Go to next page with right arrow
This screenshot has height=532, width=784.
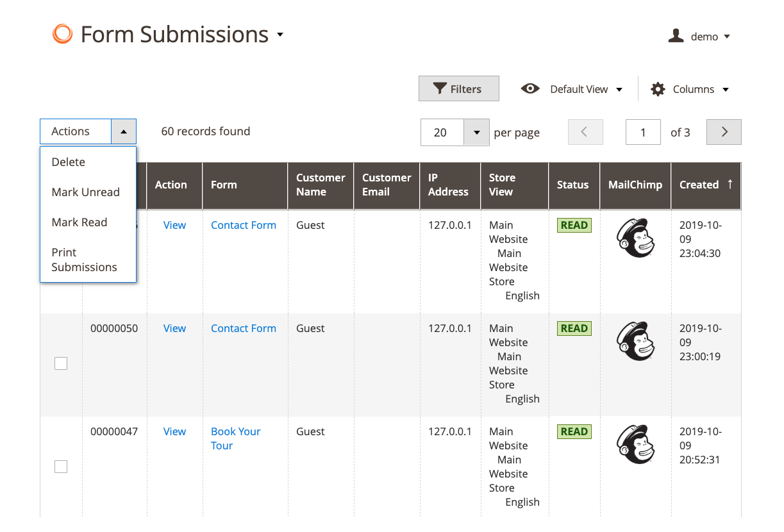724,132
